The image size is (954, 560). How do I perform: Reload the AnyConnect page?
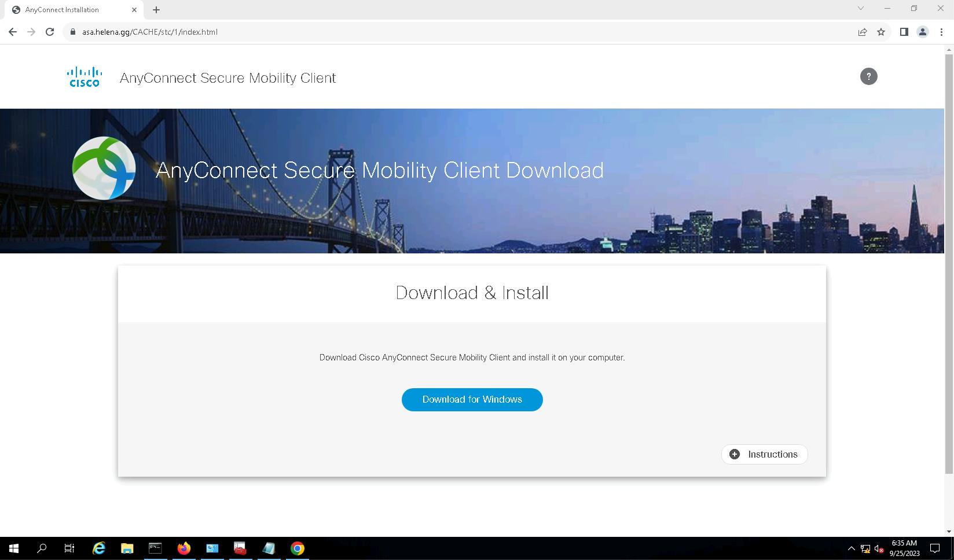point(50,32)
